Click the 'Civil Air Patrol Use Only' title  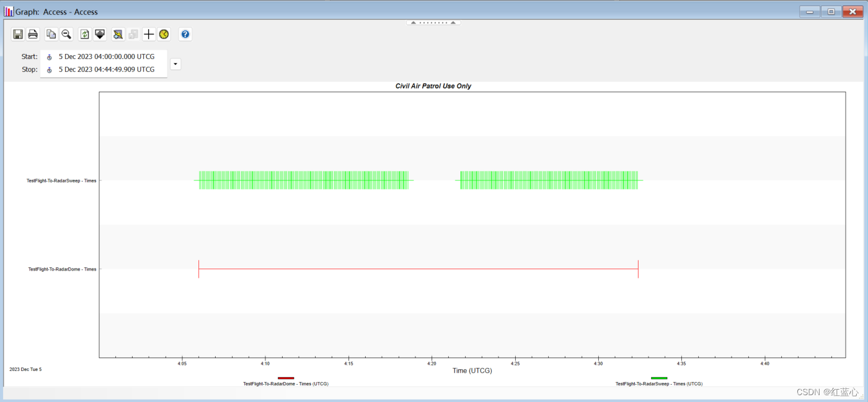pyautogui.click(x=433, y=86)
